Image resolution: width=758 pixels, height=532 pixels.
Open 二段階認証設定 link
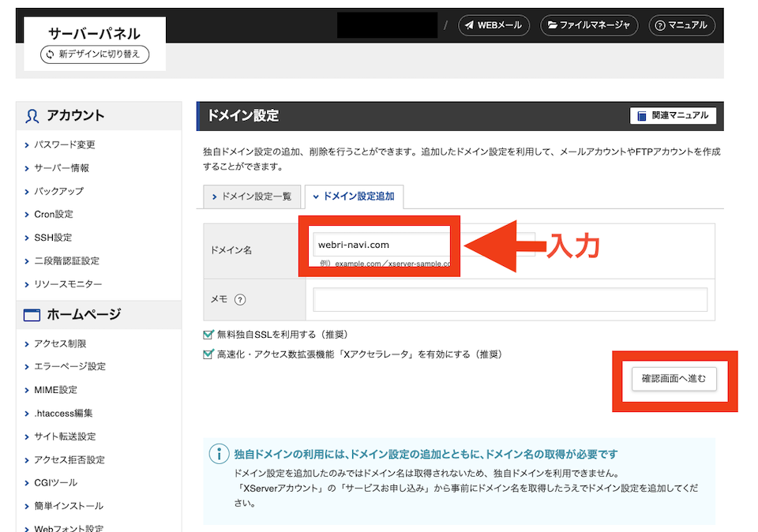tap(66, 260)
